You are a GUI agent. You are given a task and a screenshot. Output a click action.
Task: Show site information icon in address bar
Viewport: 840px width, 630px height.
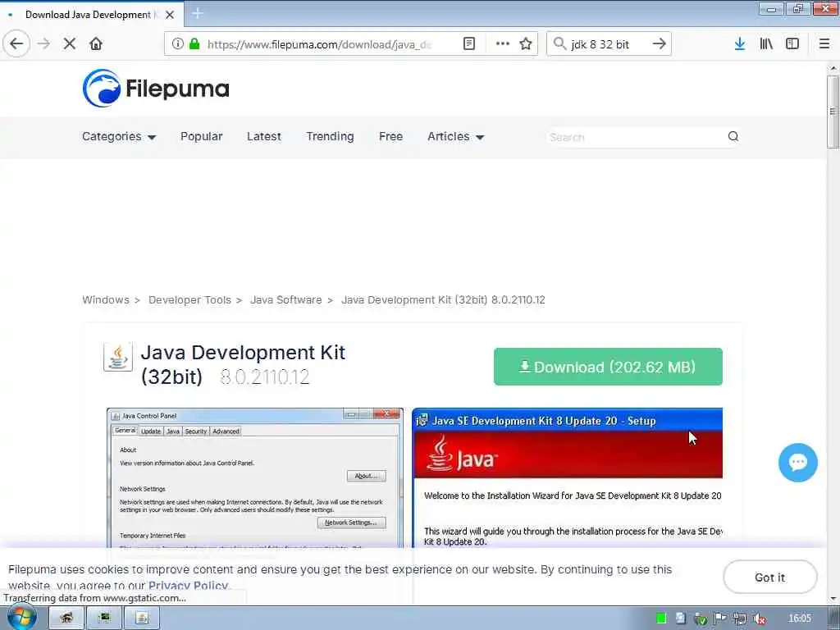click(x=178, y=44)
